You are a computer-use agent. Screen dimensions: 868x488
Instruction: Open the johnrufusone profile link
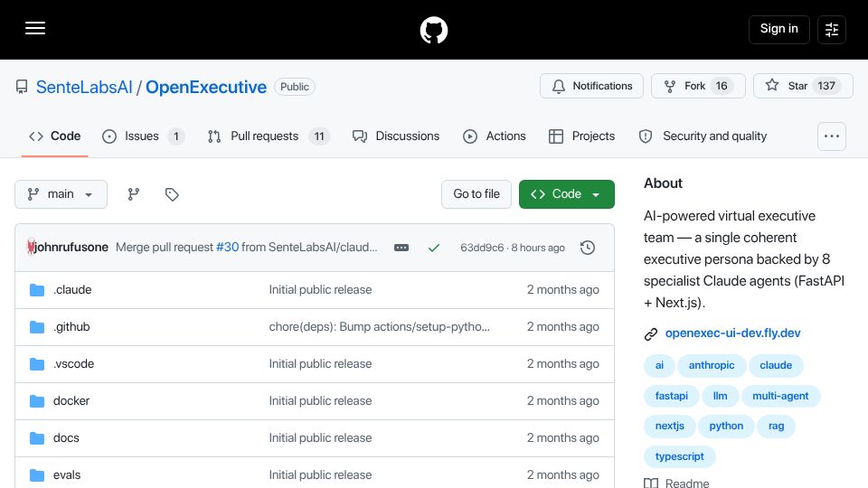point(71,248)
